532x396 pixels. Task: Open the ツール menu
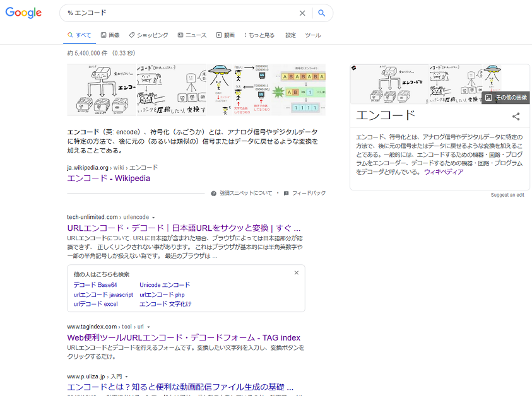coord(314,35)
